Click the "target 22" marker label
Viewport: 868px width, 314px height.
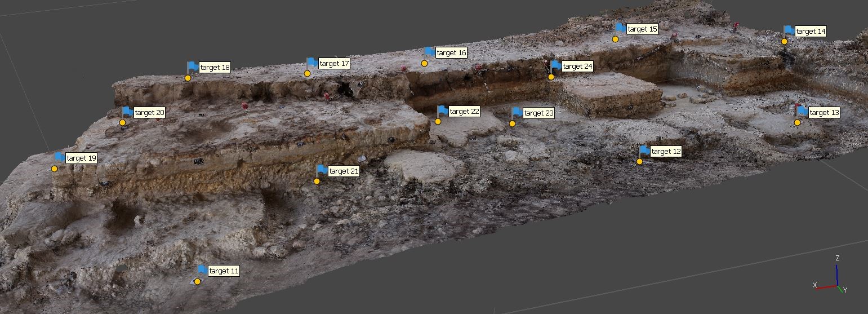[x=464, y=112]
